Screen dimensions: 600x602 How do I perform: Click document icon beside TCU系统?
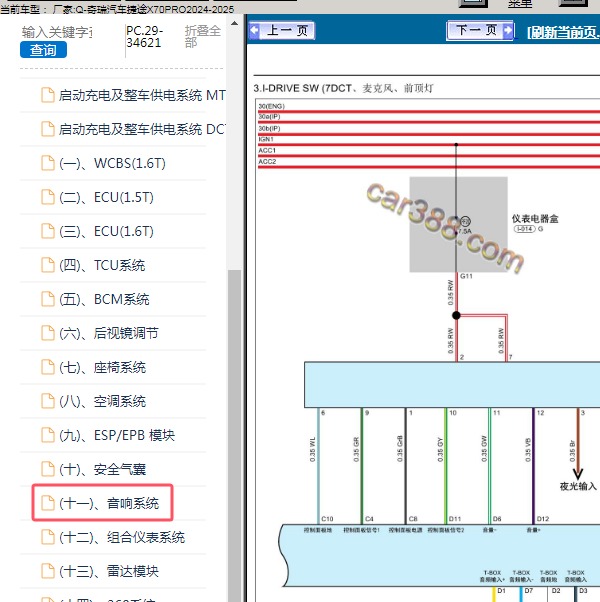(x=48, y=265)
